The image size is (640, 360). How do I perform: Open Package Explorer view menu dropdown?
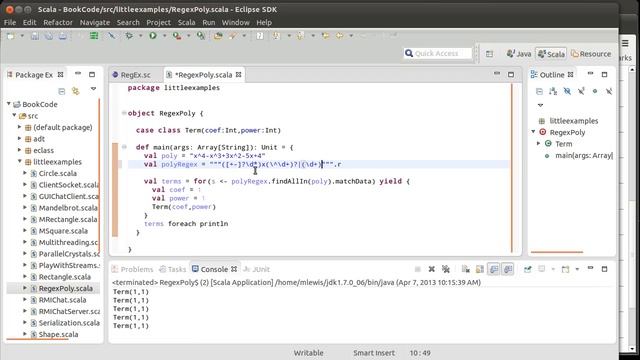[93, 89]
